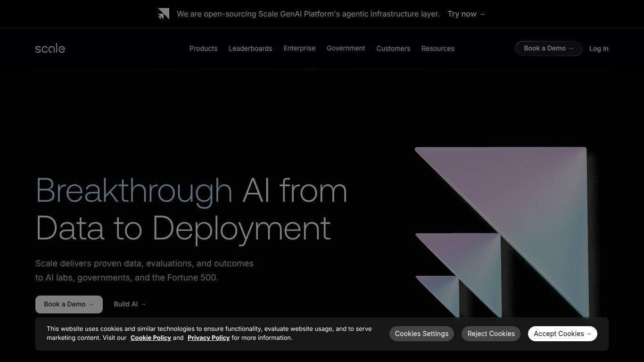
Task: Click the Scale logo in the navbar
Action: click(x=50, y=49)
